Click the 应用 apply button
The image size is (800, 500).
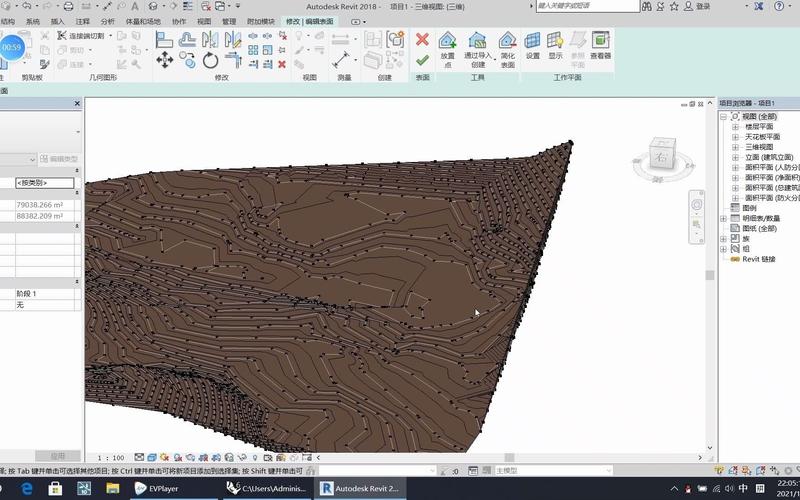point(58,456)
